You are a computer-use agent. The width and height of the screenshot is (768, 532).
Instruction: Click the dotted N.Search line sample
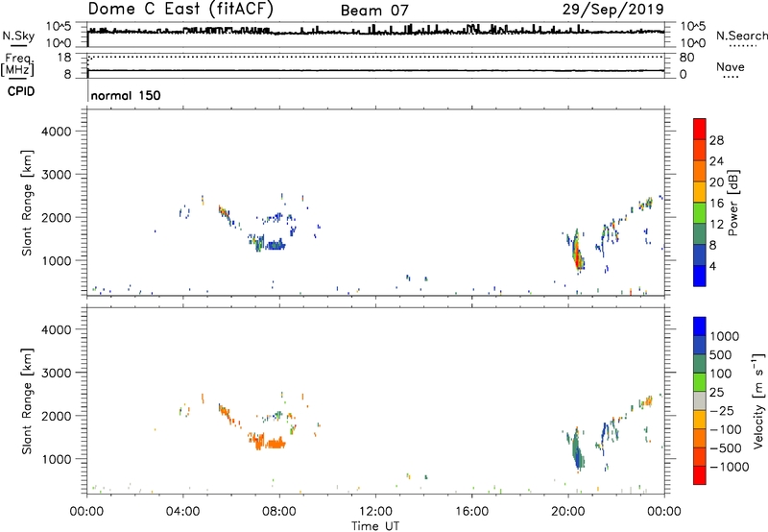742,45
